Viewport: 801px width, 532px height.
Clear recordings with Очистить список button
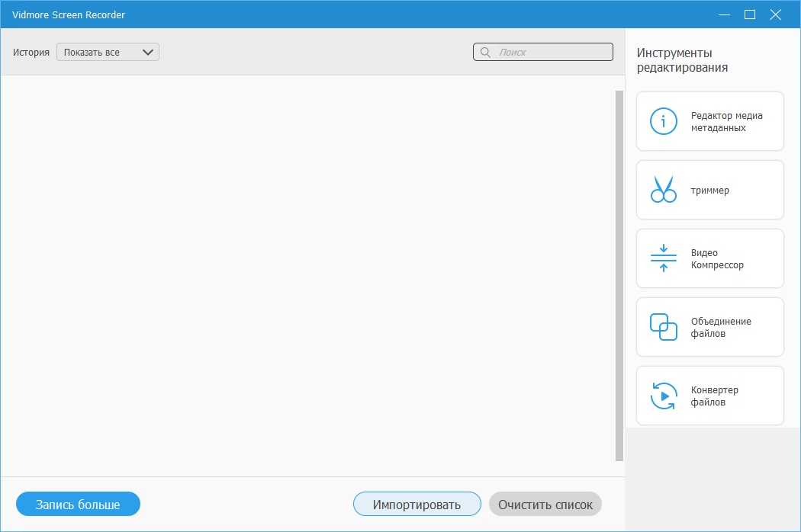point(545,504)
